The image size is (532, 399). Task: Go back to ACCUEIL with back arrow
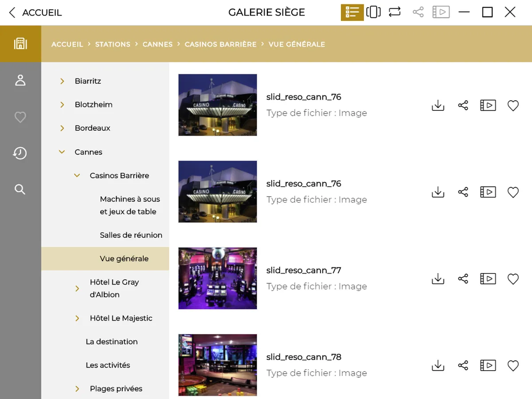click(12, 12)
